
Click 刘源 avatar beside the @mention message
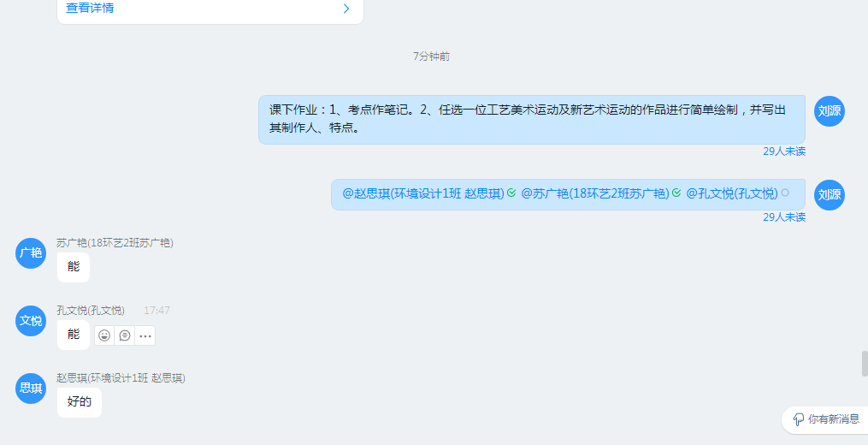click(829, 194)
